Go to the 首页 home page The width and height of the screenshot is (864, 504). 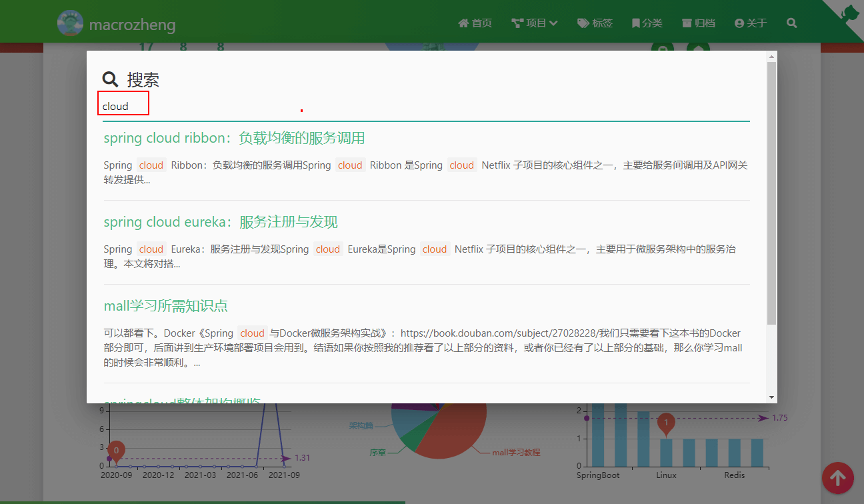click(475, 23)
